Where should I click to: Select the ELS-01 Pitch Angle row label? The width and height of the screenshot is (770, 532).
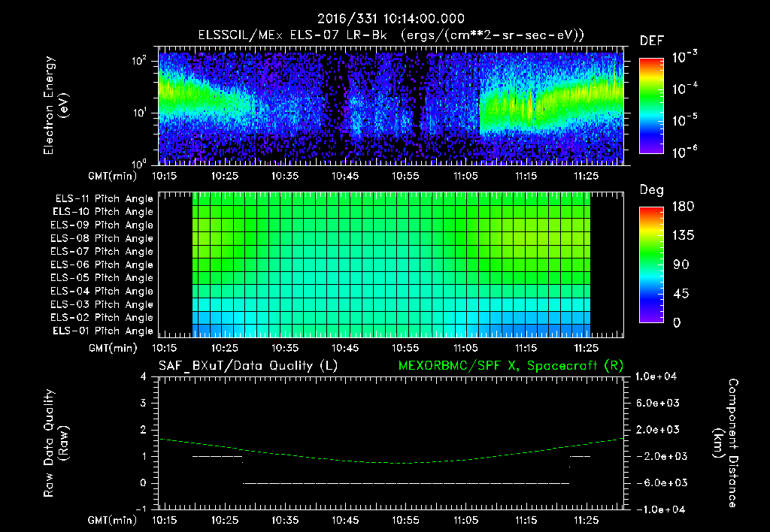point(102,331)
